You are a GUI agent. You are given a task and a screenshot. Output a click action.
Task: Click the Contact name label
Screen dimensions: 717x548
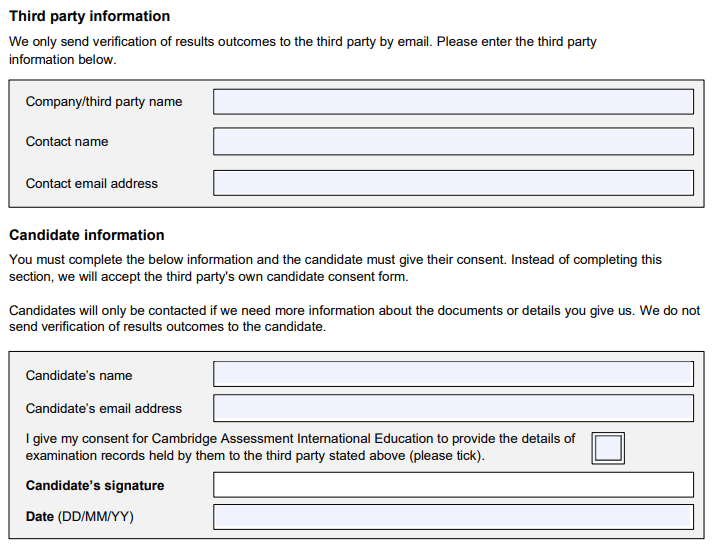67,141
